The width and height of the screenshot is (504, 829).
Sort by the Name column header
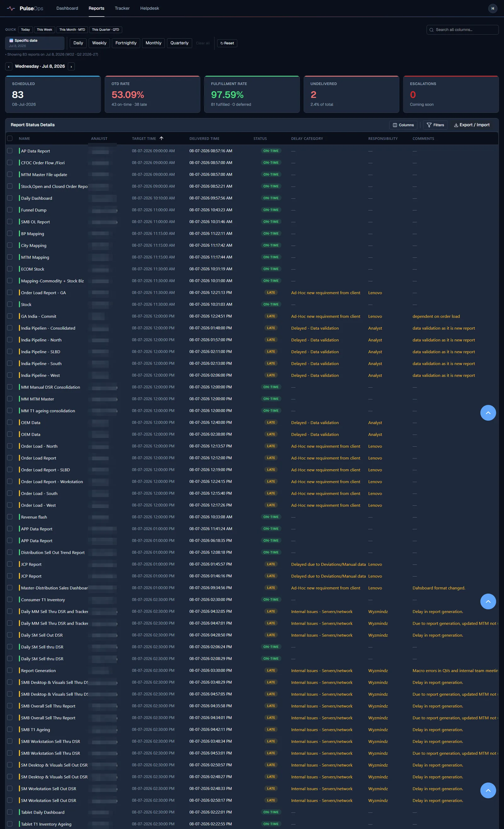point(24,139)
